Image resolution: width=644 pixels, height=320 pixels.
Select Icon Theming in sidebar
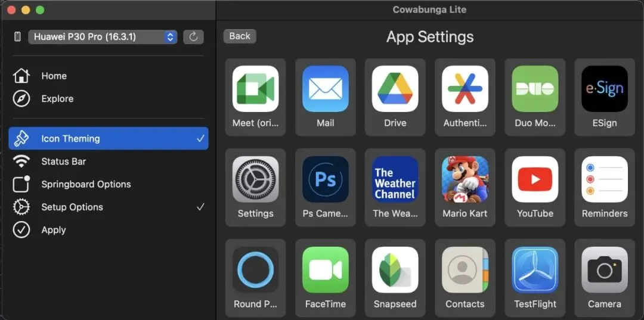click(x=109, y=138)
